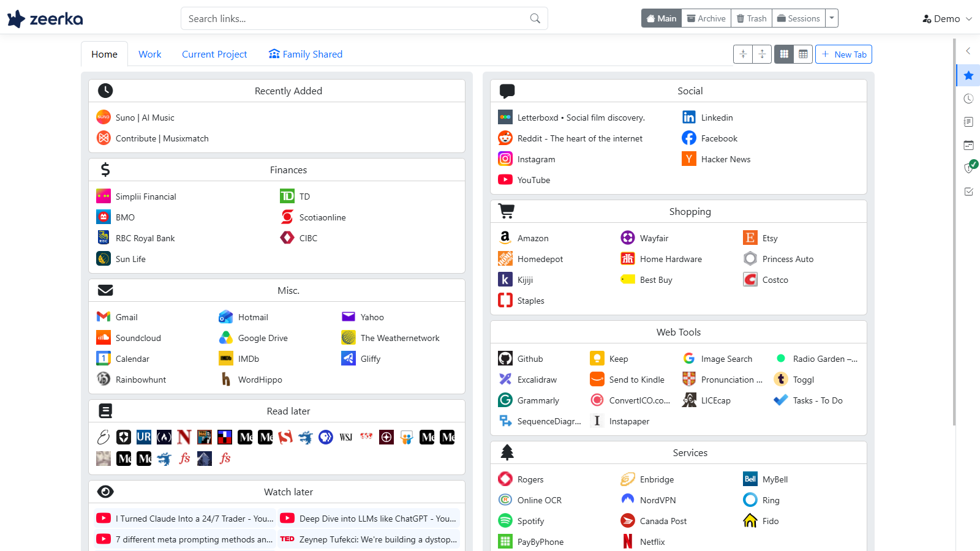Click the Github favicon in Web Tools

[x=505, y=359]
